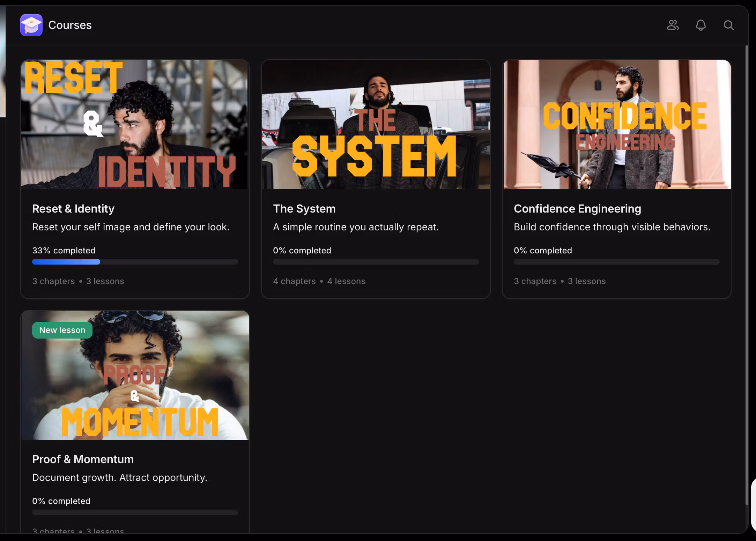The height and width of the screenshot is (541, 756).
Task: Open the Confidence Engineering course thumbnail
Action: [x=617, y=125]
